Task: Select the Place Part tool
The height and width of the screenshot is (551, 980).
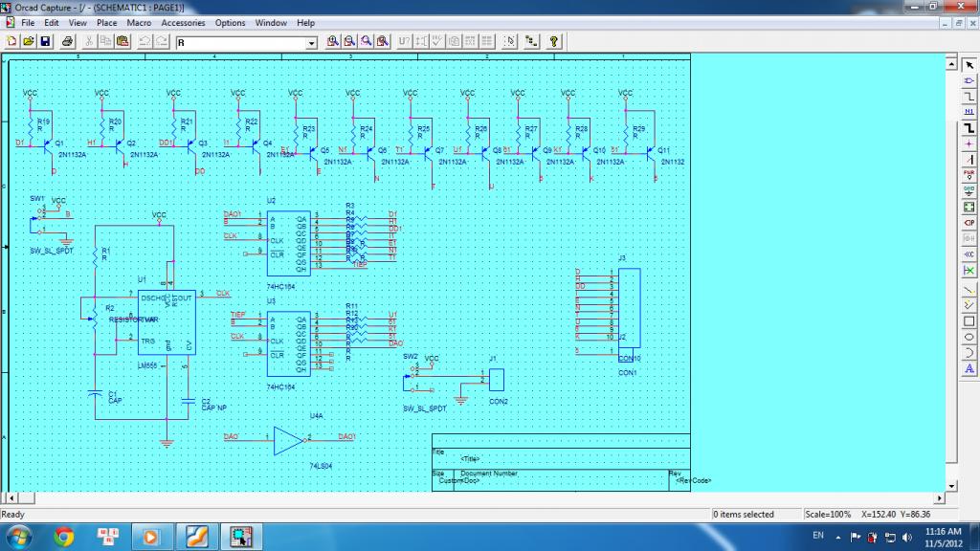Action: click(969, 80)
